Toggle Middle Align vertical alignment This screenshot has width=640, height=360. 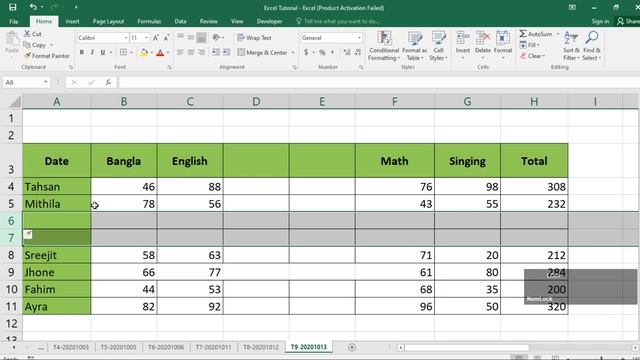191,38
